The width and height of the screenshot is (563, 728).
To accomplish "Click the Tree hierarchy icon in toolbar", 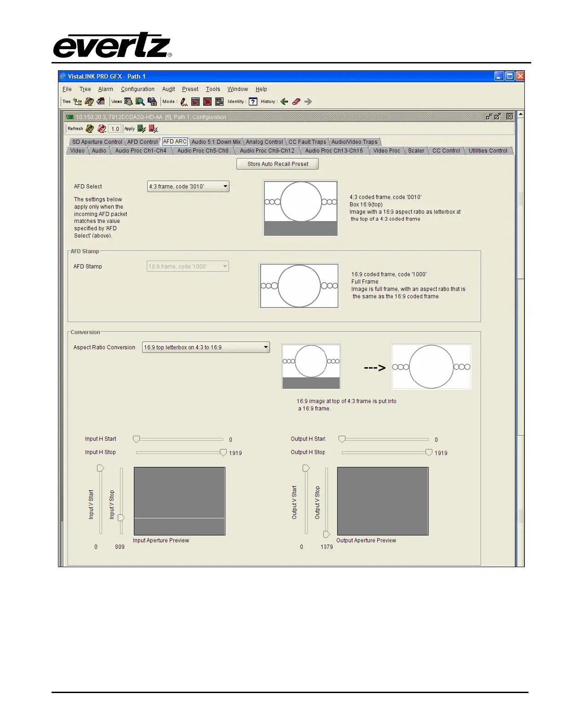I will click(77, 102).
